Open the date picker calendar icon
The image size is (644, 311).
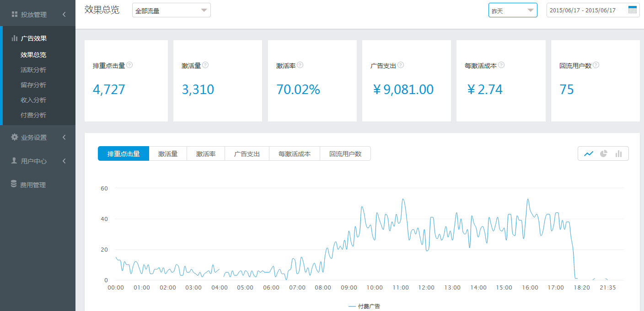pos(633,10)
